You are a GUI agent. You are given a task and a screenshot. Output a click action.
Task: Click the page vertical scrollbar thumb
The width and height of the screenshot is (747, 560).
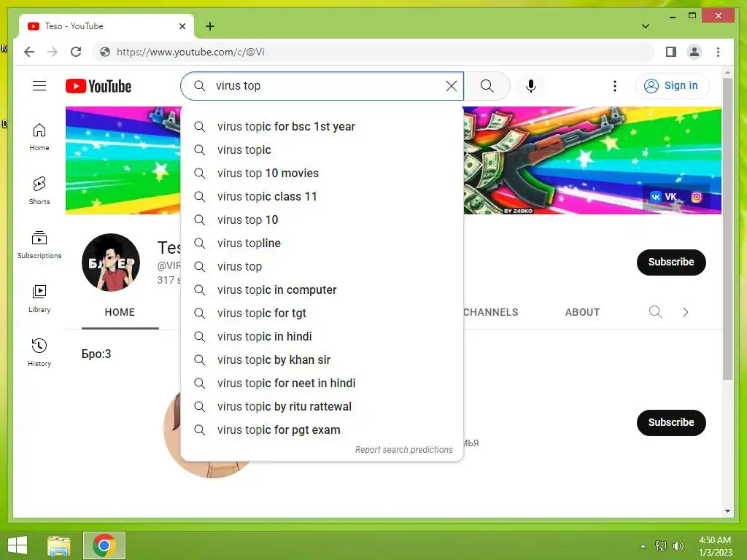(x=727, y=228)
